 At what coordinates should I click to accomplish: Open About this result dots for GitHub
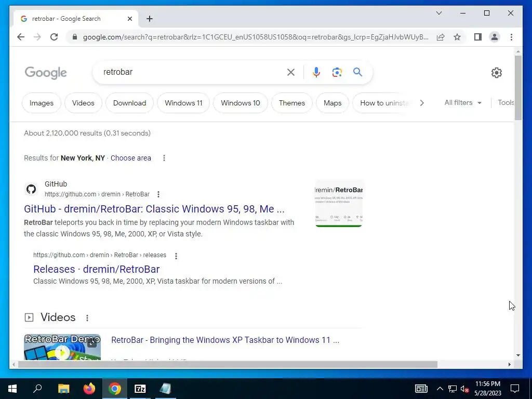[158, 194]
